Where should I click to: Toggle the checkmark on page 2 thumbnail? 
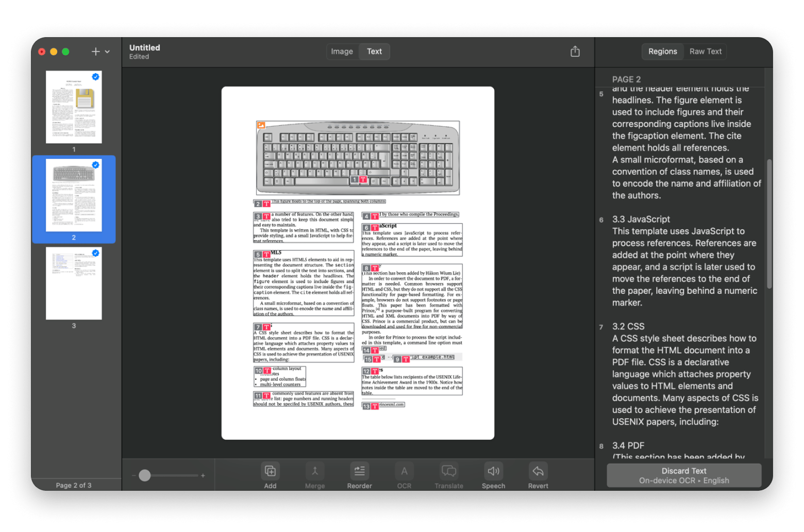coord(95,165)
